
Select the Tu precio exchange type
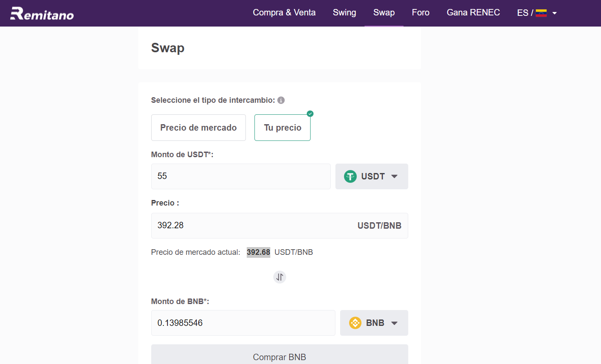click(282, 128)
